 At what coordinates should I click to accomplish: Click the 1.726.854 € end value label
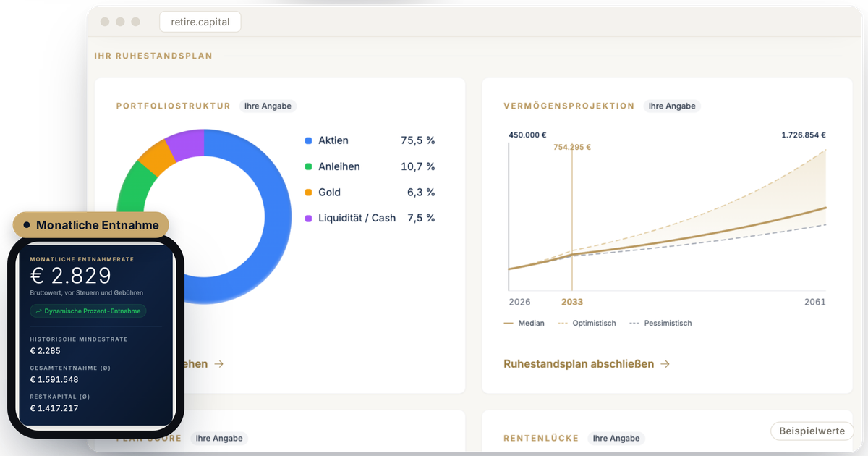[804, 135]
